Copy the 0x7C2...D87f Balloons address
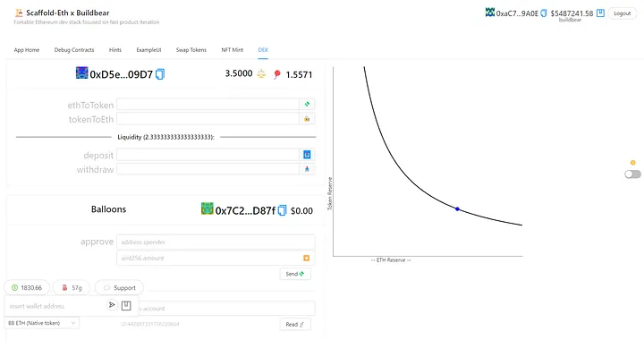644x340 pixels. point(282,210)
